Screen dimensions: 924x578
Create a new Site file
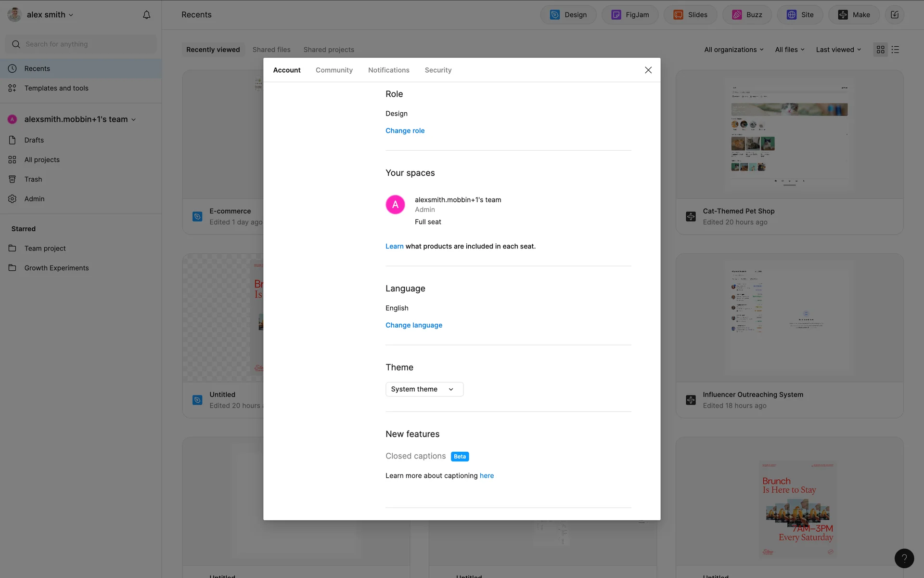pos(800,15)
